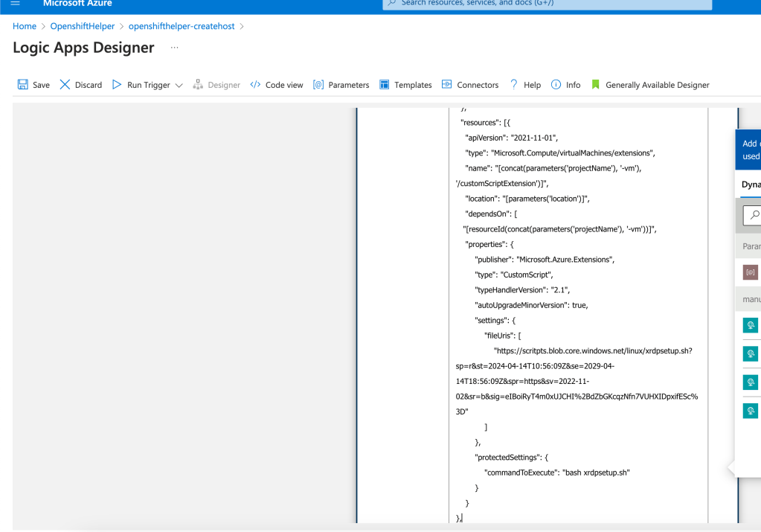Click the green bookmark Designer icon
The image size is (761, 532).
pyautogui.click(x=596, y=85)
